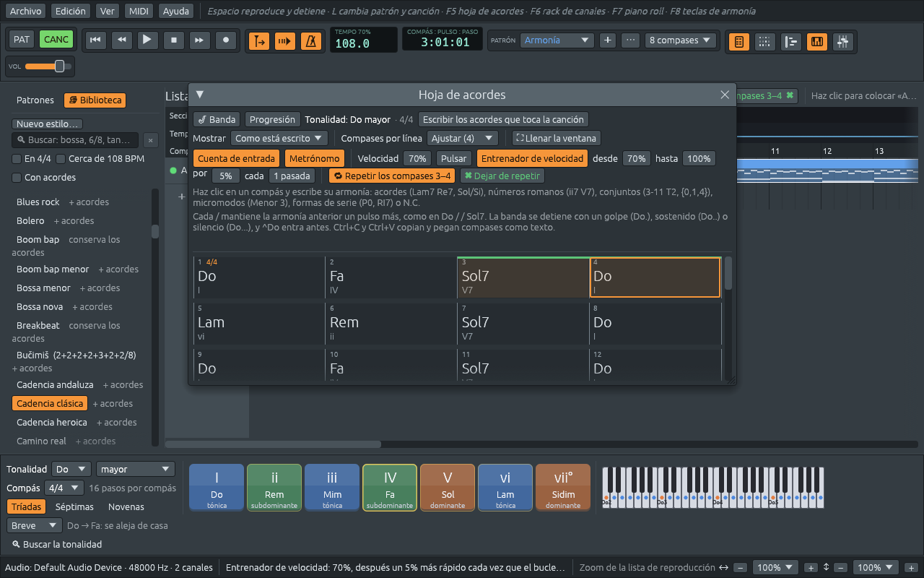Screen dimensions: 924x578
Task: Open the Ajustar (4) bars-per-line dropdown
Action: pyautogui.click(x=462, y=138)
